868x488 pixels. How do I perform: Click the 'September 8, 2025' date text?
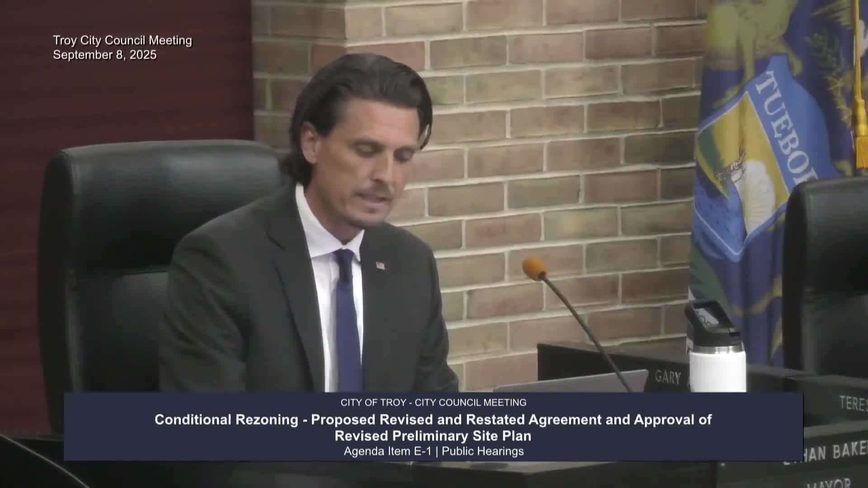point(105,55)
